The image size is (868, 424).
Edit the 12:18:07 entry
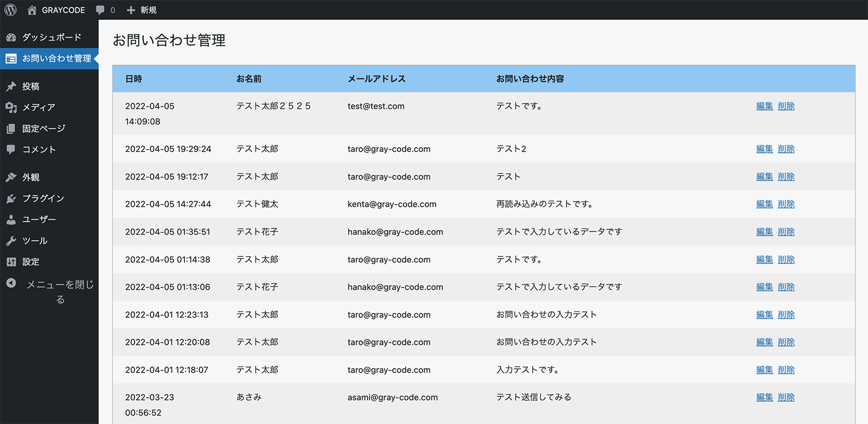[764, 370]
